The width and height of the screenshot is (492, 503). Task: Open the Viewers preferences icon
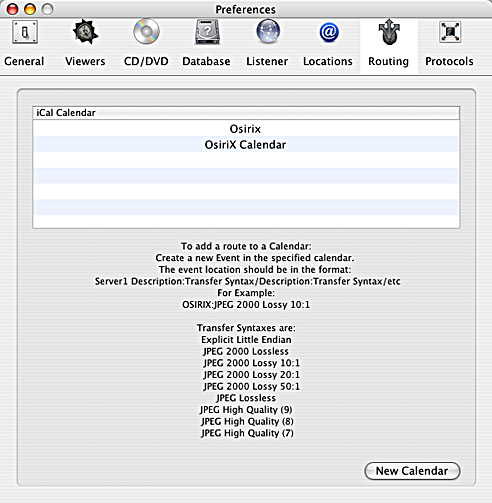coord(85,32)
